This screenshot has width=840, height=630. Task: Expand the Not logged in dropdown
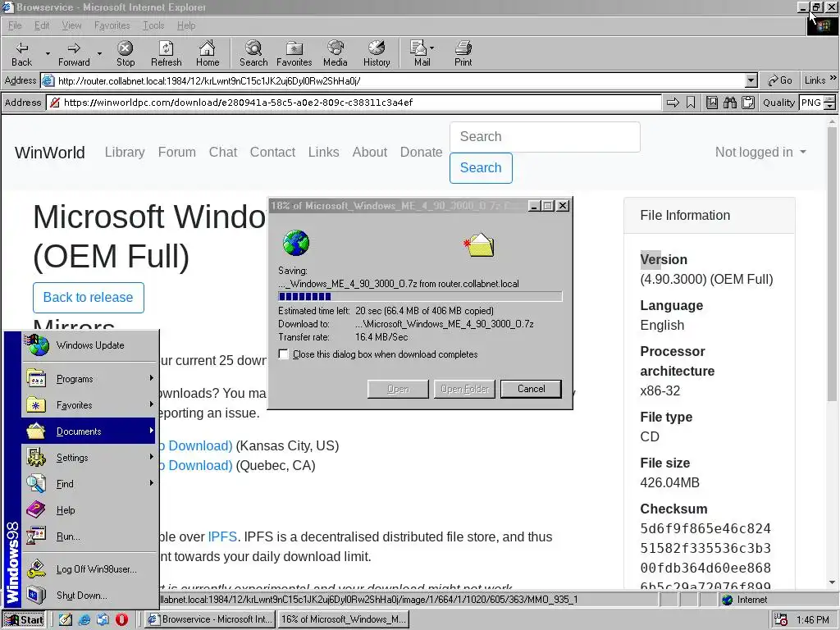coord(760,152)
